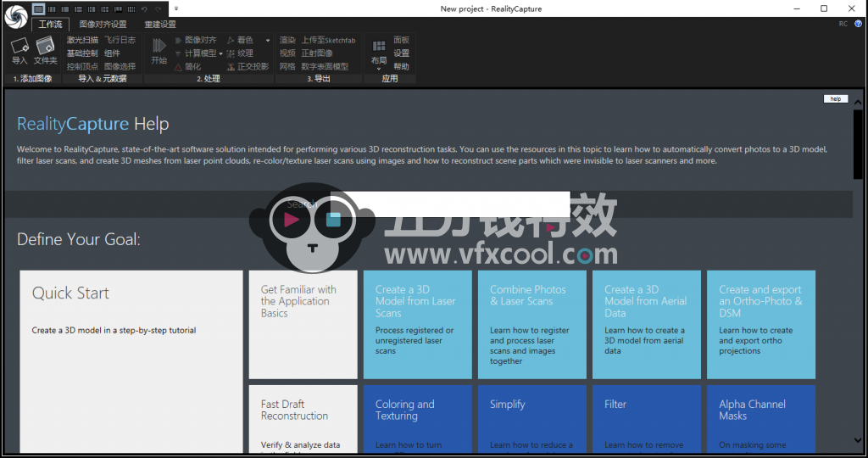Click the Mesh (网格) export option
The height and width of the screenshot is (458, 868).
287,66
